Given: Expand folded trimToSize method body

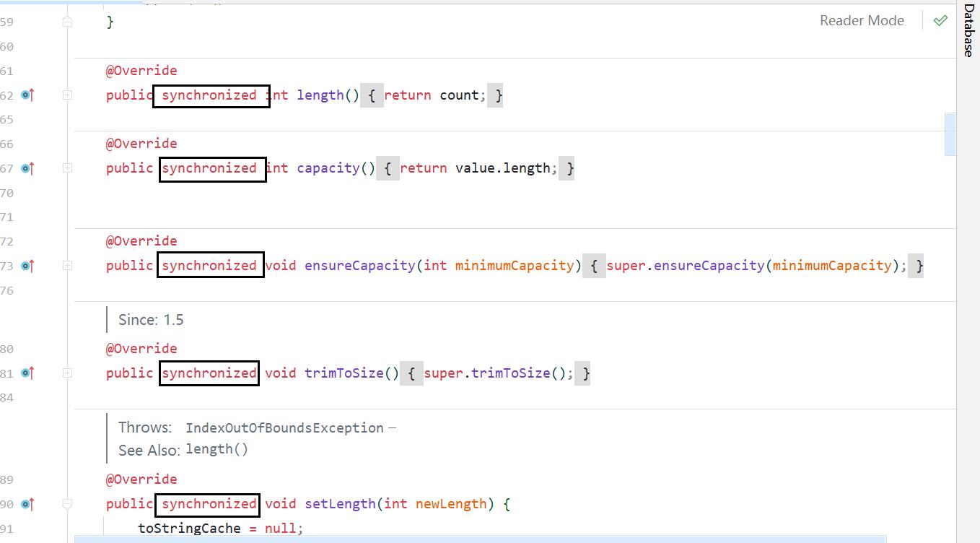Looking at the screenshot, I should click(x=67, y=373).
